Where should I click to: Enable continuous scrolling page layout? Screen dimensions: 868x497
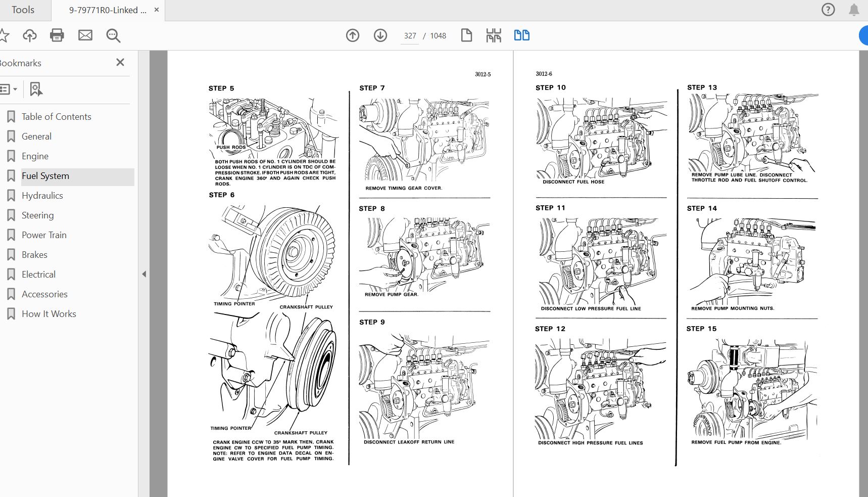[x=494, y=35]
